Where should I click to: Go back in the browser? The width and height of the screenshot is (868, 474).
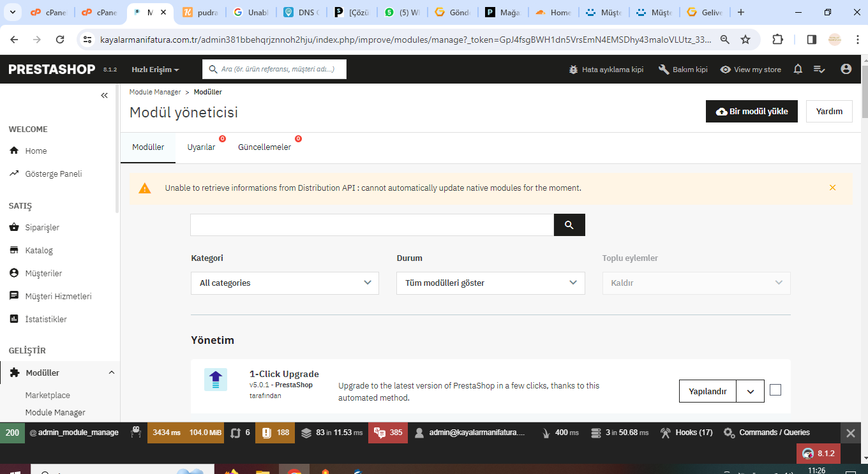15,40
